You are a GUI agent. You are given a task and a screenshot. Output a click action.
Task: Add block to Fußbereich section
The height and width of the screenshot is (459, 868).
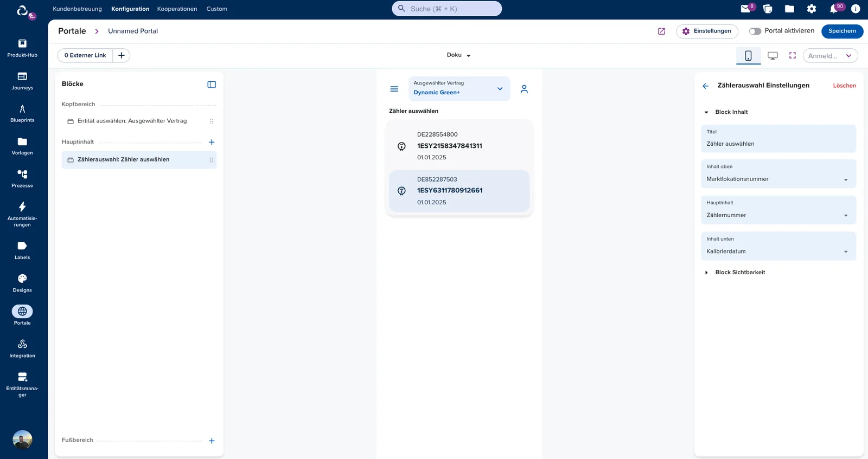point(212,441)
